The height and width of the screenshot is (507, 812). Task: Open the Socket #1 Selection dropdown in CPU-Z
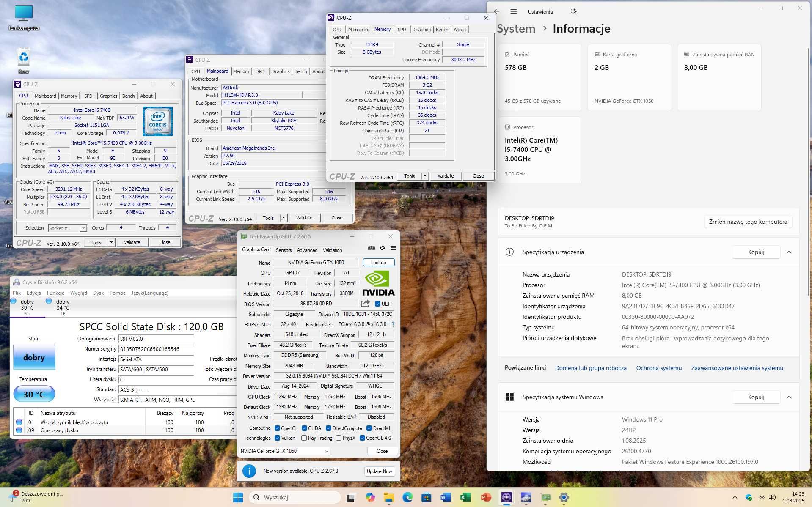(67, 228)
